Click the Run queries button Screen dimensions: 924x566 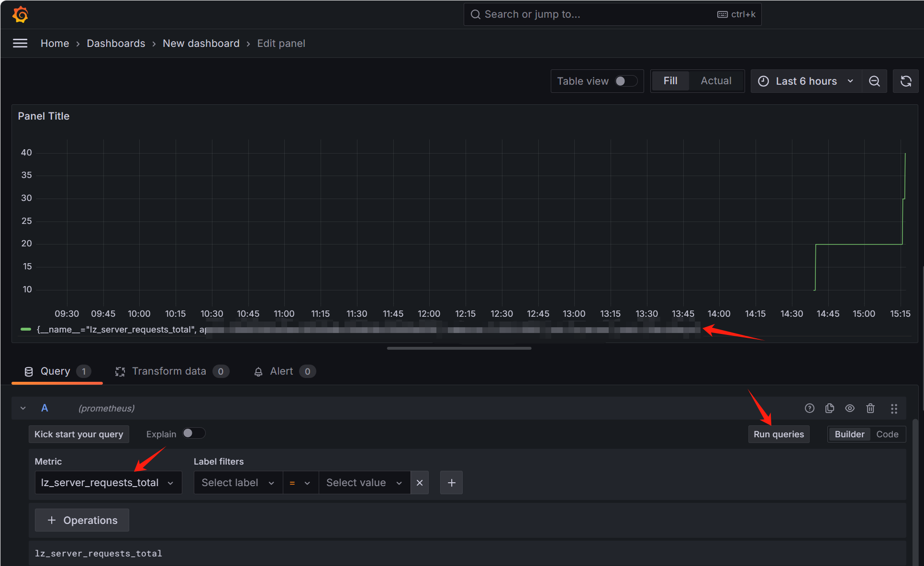pos(779,434)
